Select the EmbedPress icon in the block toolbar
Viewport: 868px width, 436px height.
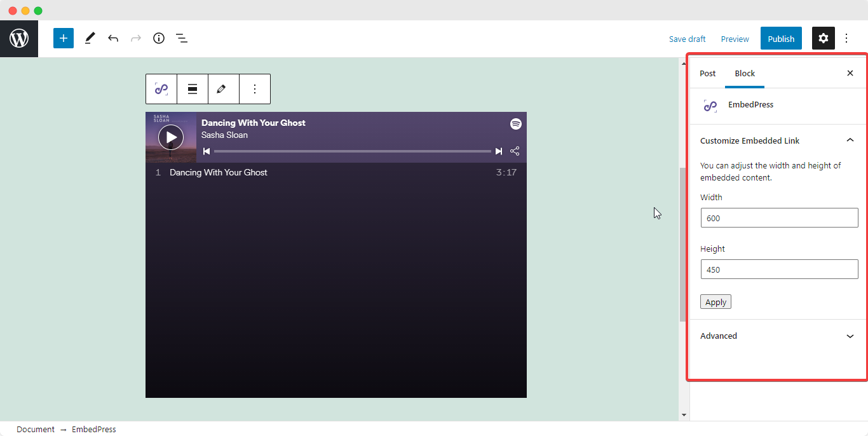pos(161,89)
